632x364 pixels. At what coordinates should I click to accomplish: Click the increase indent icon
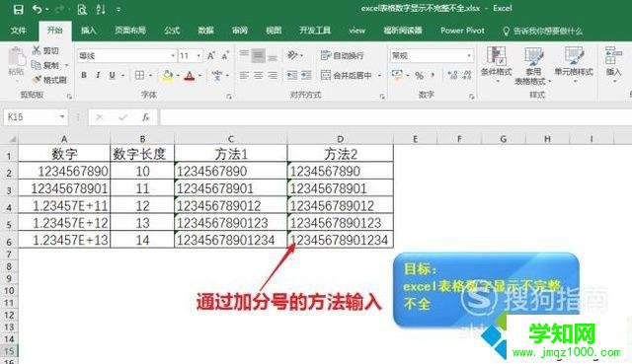(306, 75)
